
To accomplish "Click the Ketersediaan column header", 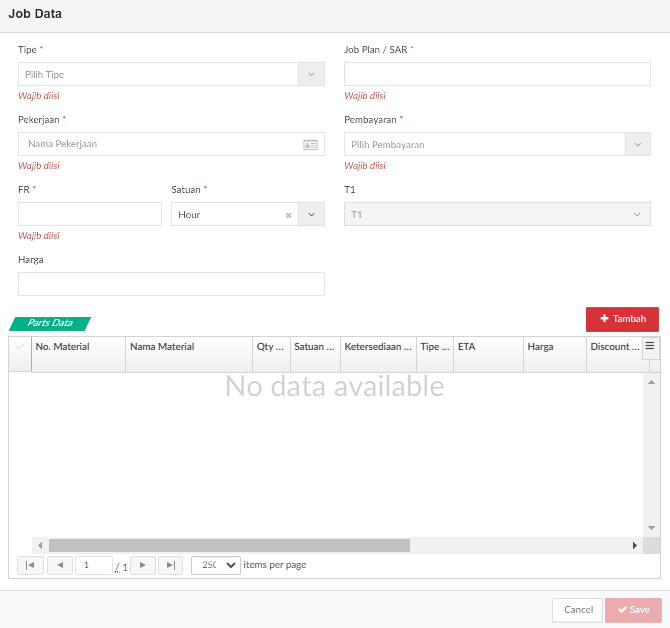I will [378, 354].
